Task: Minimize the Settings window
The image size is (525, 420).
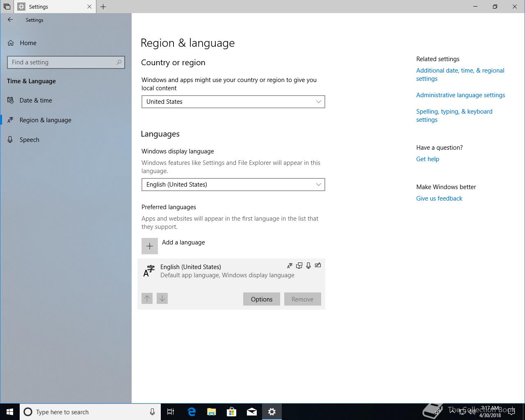Action: point(475,7)
